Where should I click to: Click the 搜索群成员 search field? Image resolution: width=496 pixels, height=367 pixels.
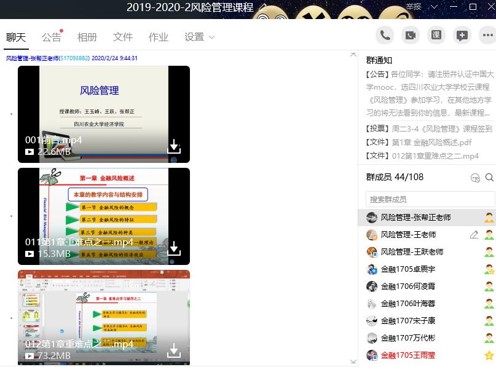[430, 199]
